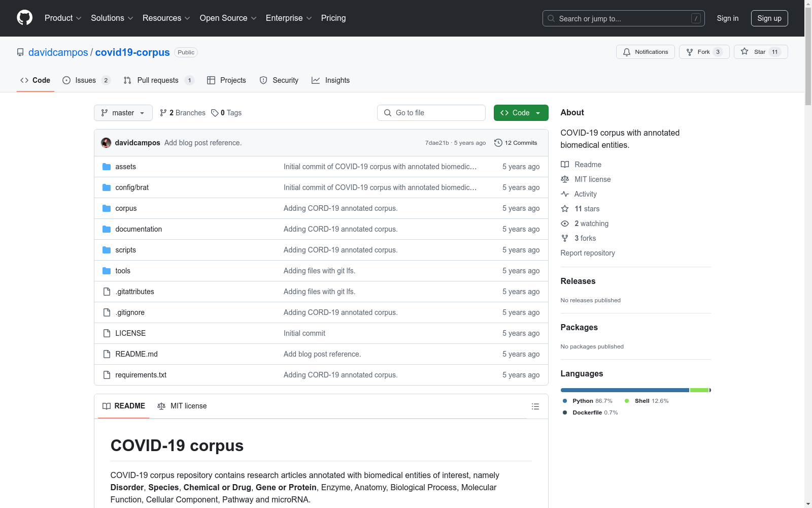Viewport: 812px width, 508px height.
Task: Open davidcampos profile link in breadcrumb
Action: point(58,52)
